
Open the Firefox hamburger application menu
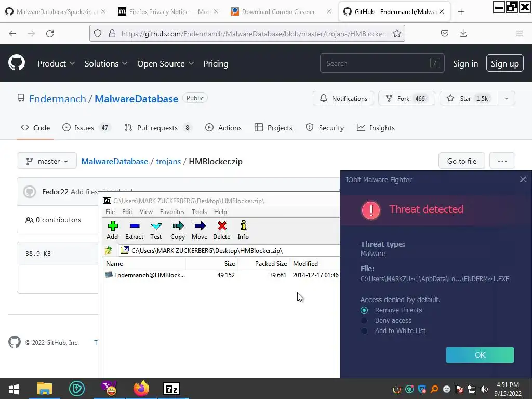click(520, 33)
